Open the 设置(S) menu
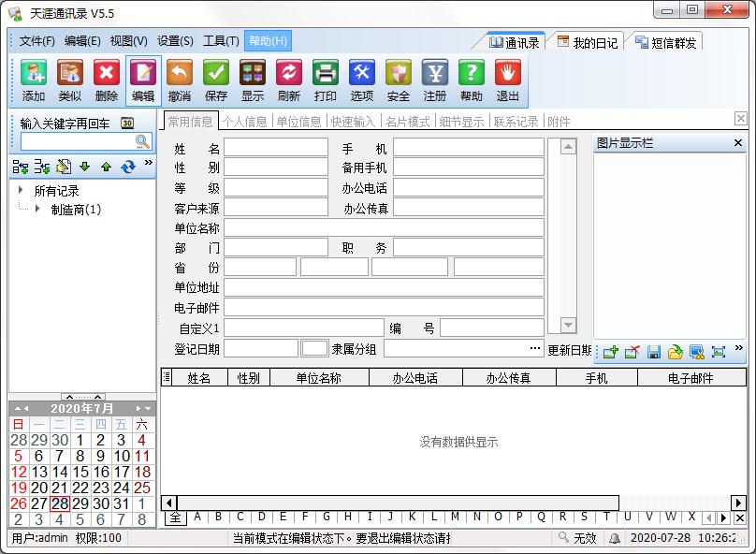The height and width of the screenshot is (554, 756). coord(175,41)
